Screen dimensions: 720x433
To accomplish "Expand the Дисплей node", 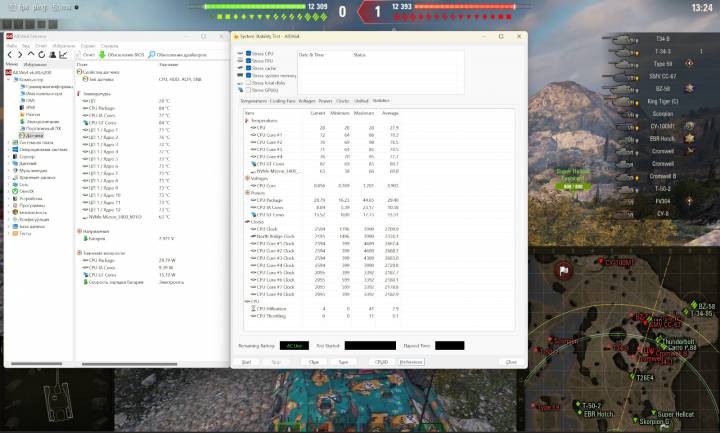I will [8, 163].
